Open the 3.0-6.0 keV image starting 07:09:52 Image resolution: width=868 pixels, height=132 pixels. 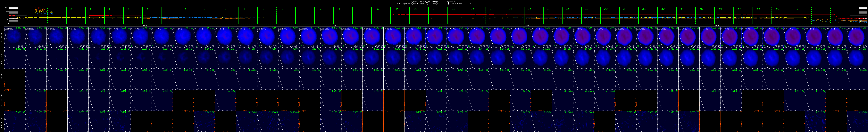(x=752, y=37)
